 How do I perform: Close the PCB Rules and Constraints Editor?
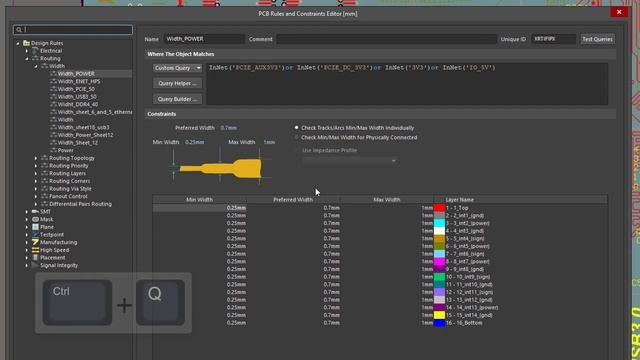[619, 12]
